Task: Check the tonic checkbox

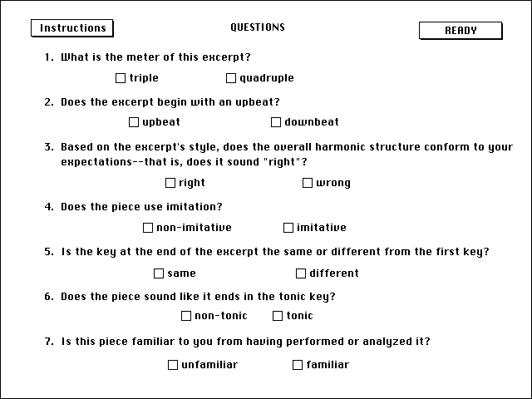Action: pyautogui.click(x=278, y=316)
